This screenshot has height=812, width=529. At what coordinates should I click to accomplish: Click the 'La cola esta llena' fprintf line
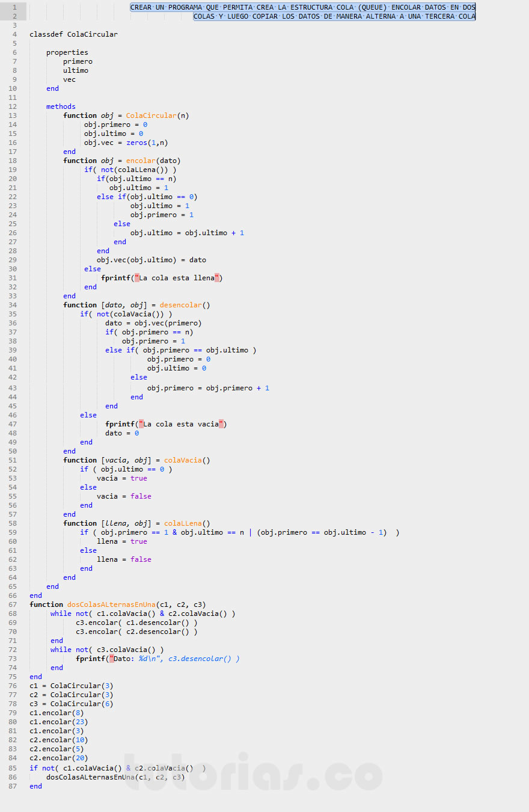pos(162,278)
